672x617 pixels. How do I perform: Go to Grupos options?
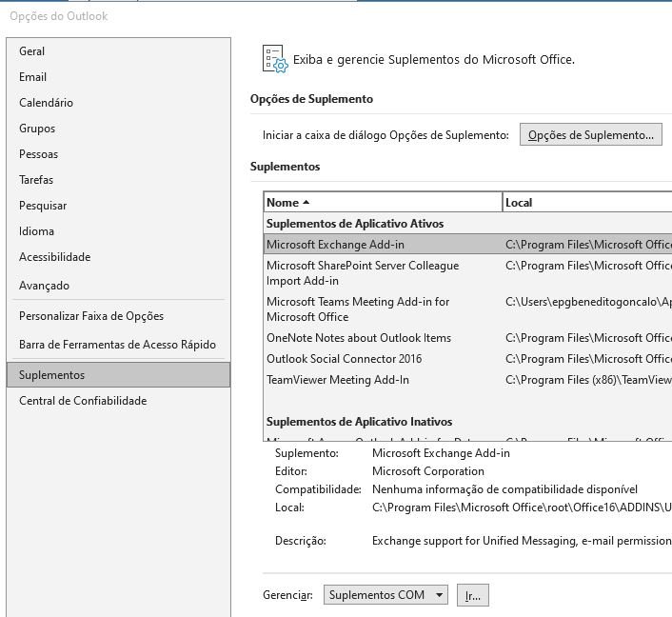[118, 129]
